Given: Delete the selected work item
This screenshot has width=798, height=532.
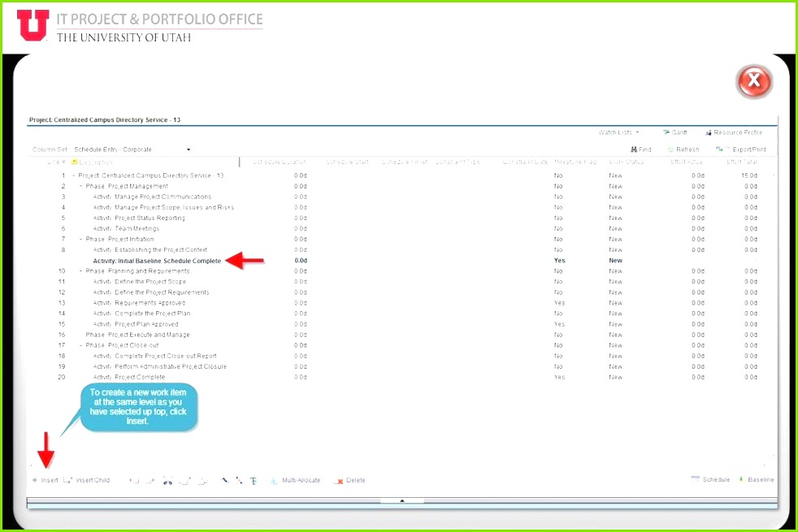Looking at the screenshot, I should (351, 480).
